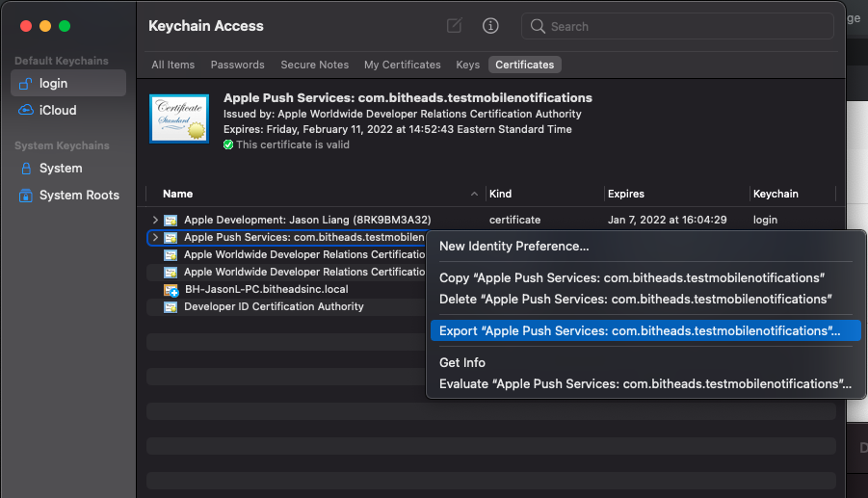868x498 pixels.
Task: Click Keychain cell reading login
Action: pyautogui.click(x=765, y=220)
